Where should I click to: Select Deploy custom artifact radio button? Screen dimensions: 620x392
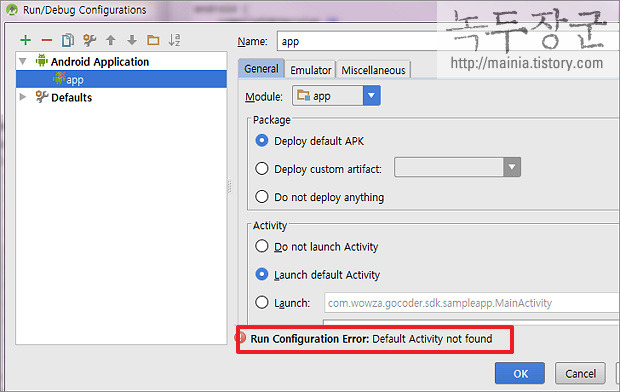[262, 169]
